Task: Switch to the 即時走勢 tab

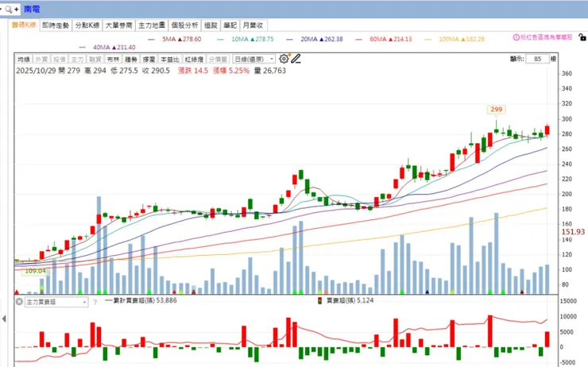Action: coord(56,25)
